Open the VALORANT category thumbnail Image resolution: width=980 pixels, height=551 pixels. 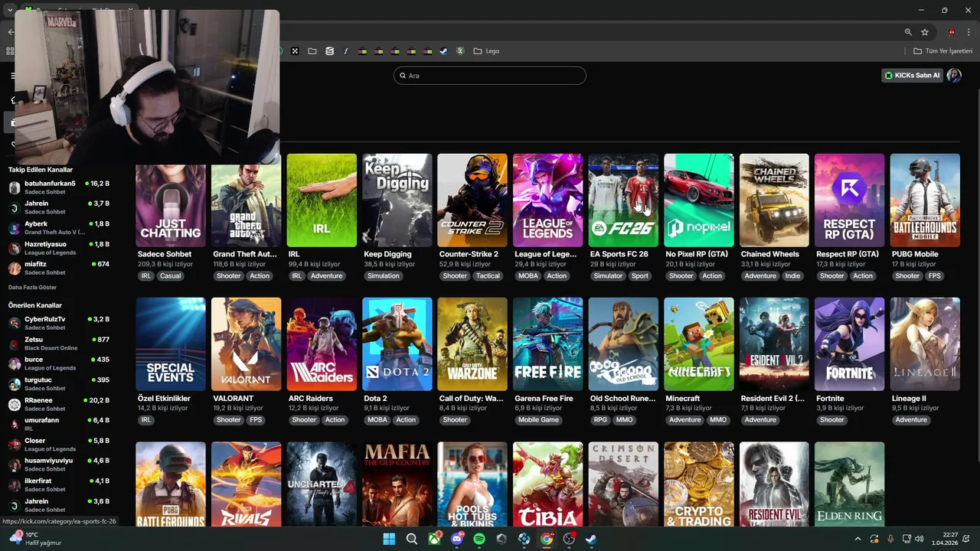[x=246, y=344]
